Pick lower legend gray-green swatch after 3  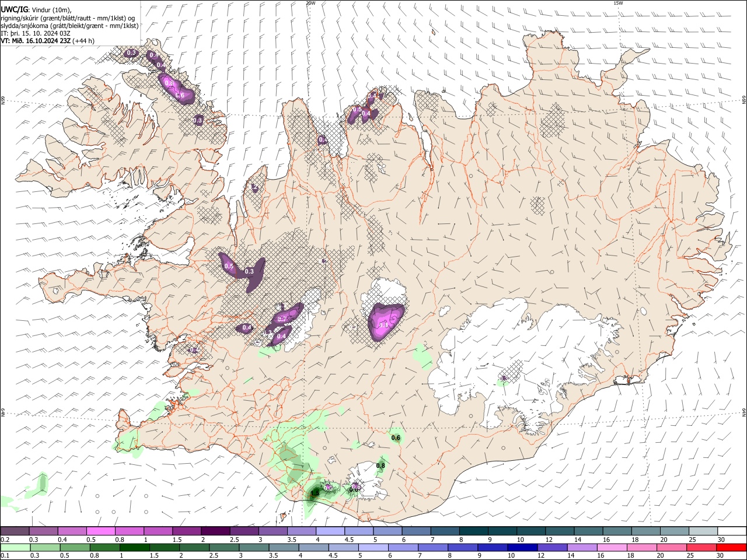253,548
